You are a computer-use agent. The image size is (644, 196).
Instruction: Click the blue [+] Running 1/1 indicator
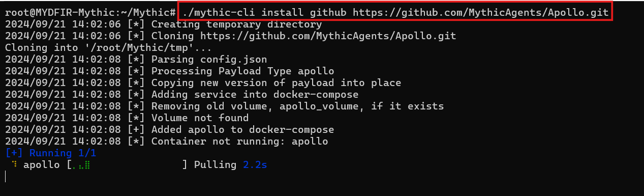50,153
